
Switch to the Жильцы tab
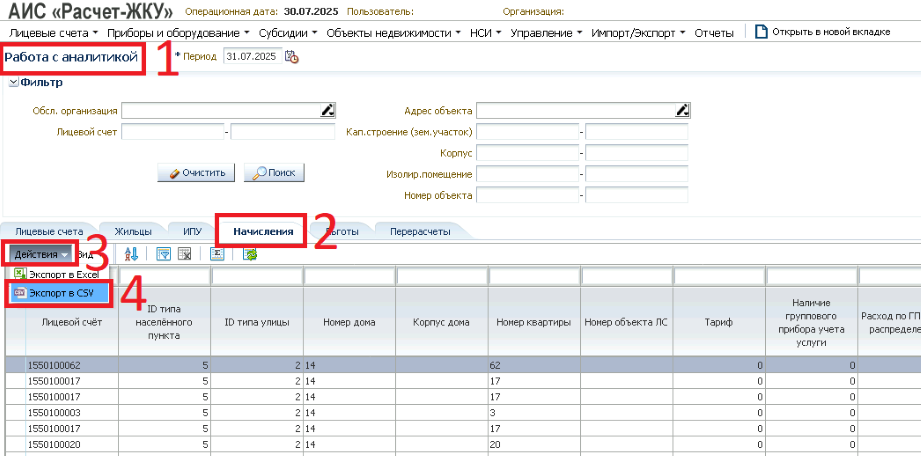[x=133, y=232]
